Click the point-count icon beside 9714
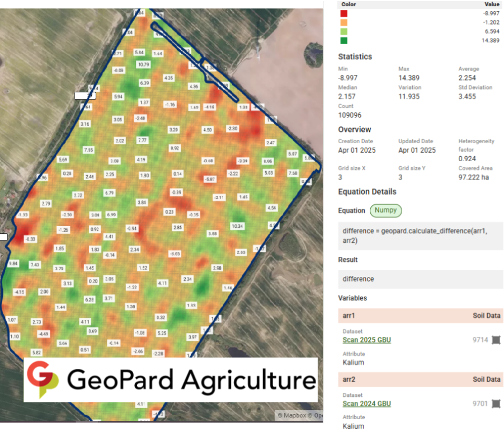This screenshot has height=432, width=504. pos(496,340)
